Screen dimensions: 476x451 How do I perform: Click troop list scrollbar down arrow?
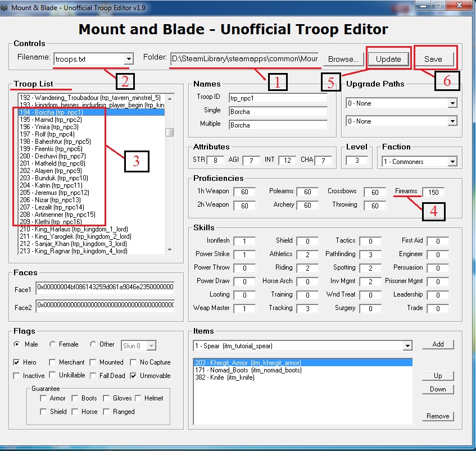[x=170, y=250]
